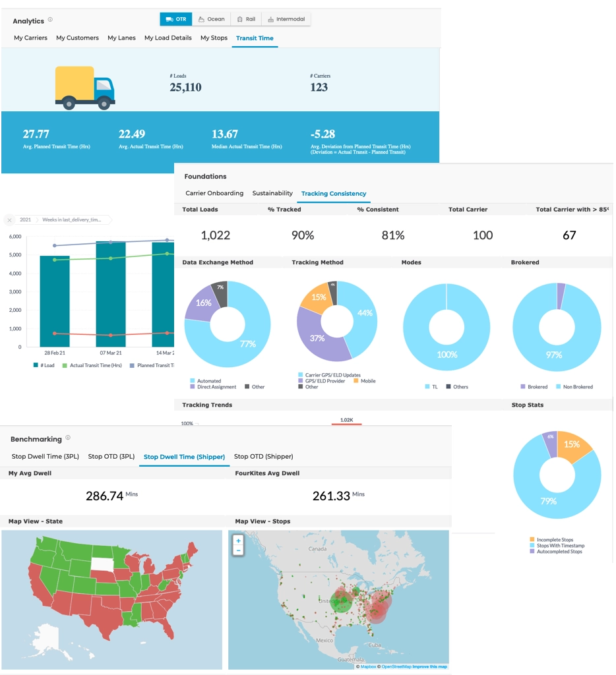The height and width of the screenshot is (675, 616).
Task: Switch to Ocean shipping mode
Action: (x=211, y=19)
